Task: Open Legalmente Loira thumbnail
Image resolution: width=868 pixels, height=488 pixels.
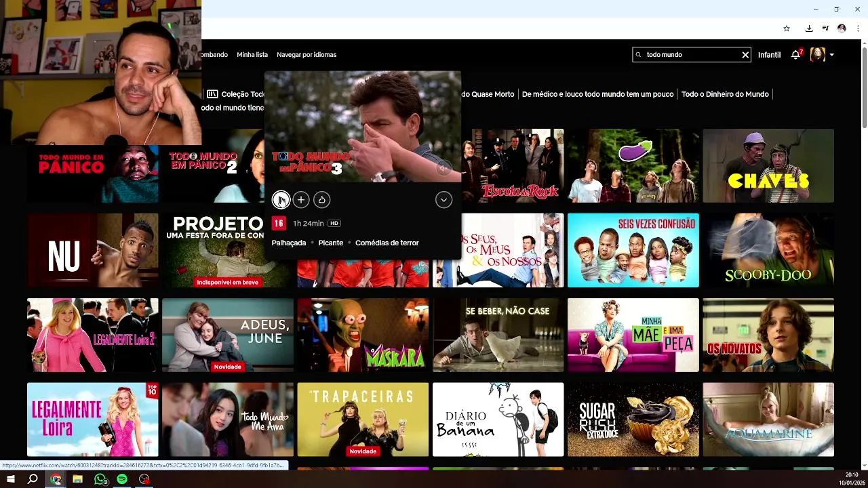Action: point(93,420)
